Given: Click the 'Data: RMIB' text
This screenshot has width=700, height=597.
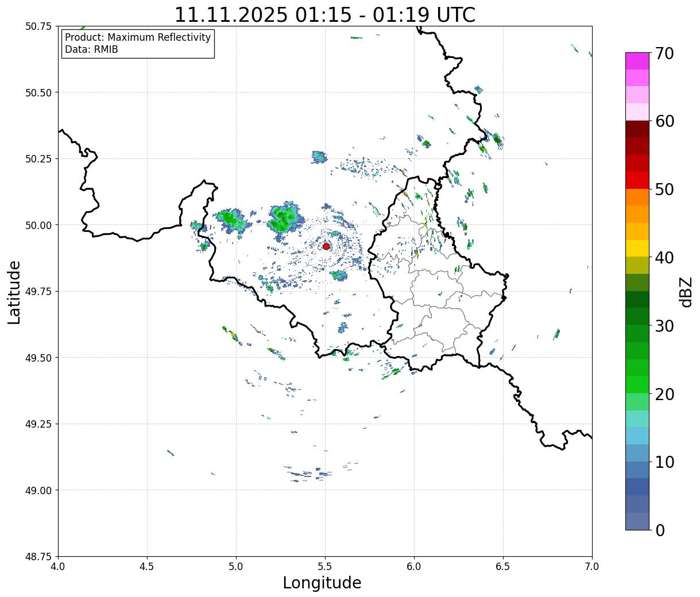Looking at the screenshot, I should (91, 50).
